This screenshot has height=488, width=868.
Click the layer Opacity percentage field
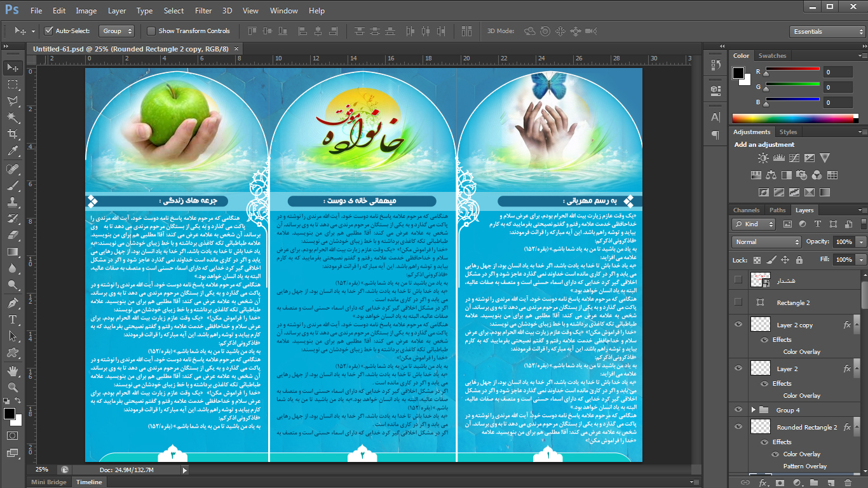[843, 242]
